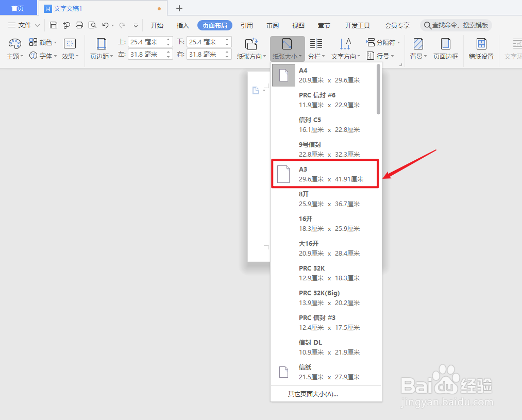Switch to the 插入 ribbon tab

coord(182,25)
